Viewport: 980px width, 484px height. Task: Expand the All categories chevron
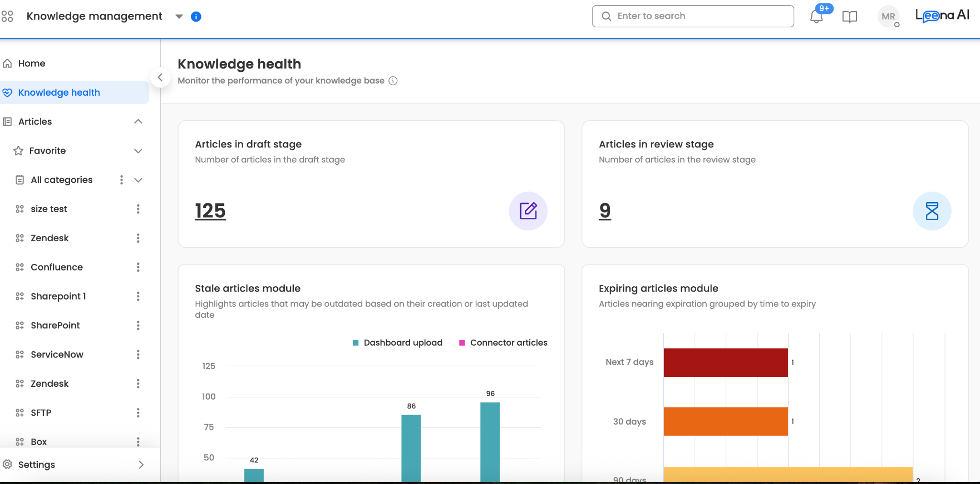pos(138,180)
